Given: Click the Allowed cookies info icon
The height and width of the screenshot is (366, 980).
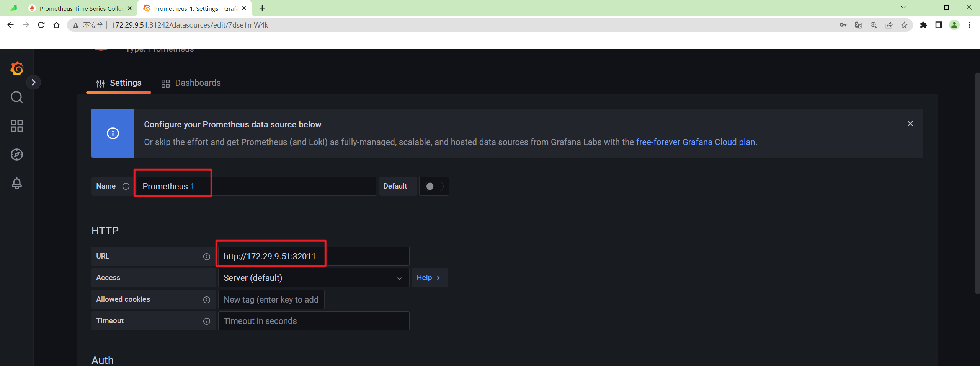Looking at the screenshot, I should click(207, 300).
